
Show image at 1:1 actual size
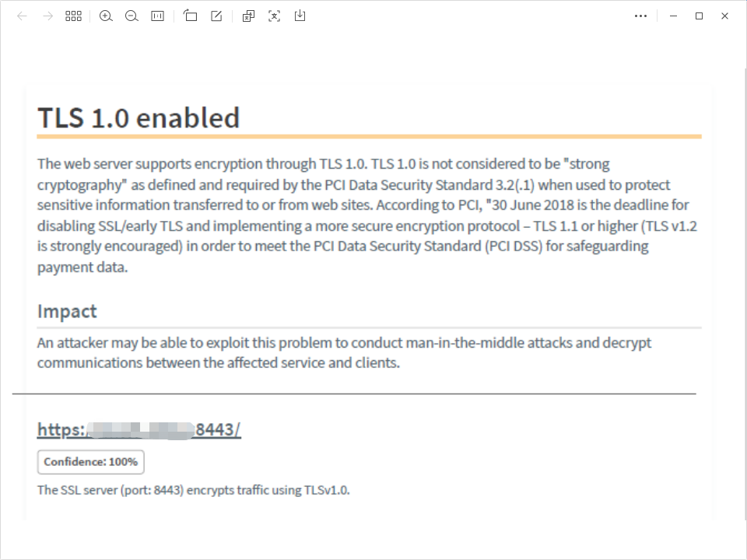157,16
